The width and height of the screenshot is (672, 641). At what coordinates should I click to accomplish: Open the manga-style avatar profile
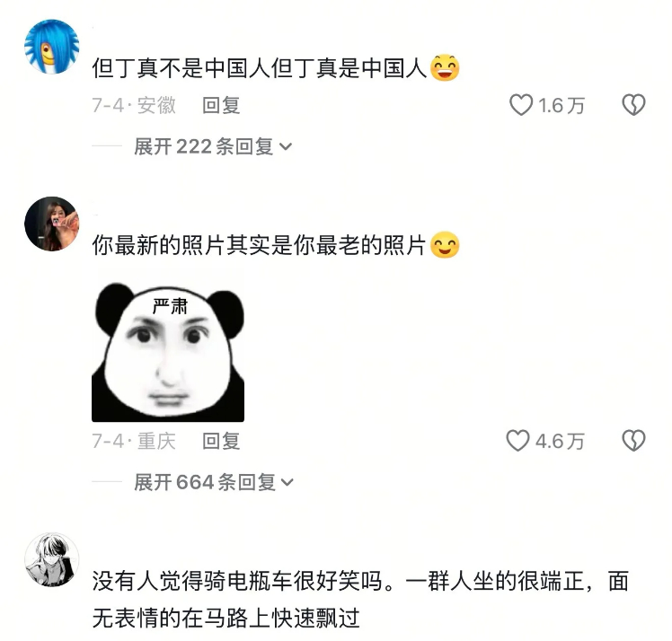52,559
